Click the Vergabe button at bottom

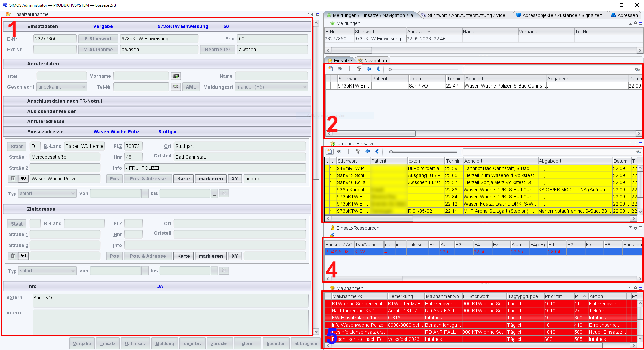pos(82,343)
